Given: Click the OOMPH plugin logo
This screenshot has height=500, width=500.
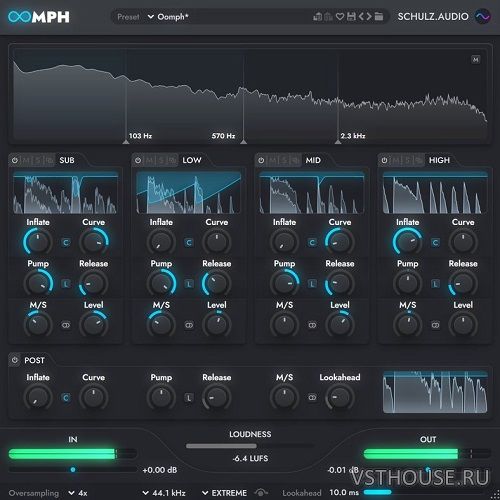Looking at the screenshot, I should tap(39, 17).
